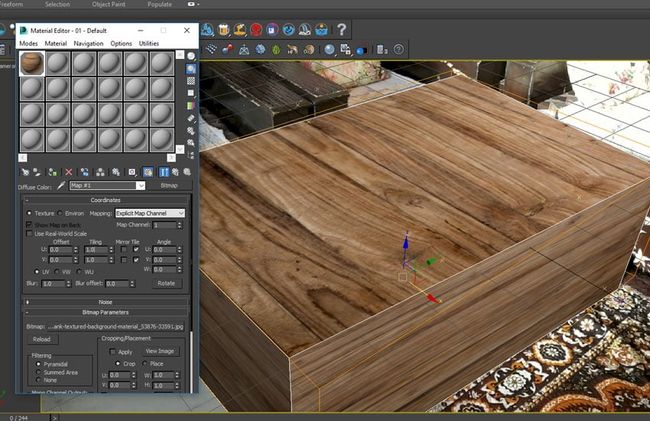Click circled question mark toolbar icon
Image resolution: width=650 pixels, height=421 pixels.
[398, 50]
